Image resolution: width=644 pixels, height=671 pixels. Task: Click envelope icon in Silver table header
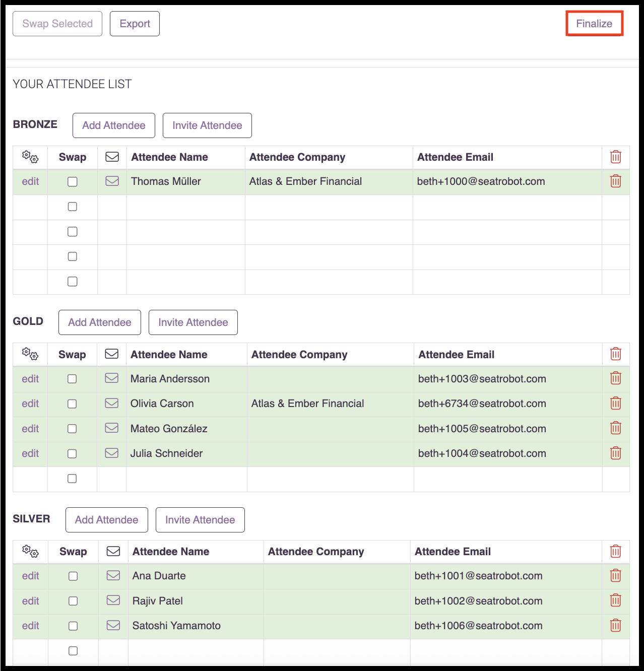click(113, 552)
